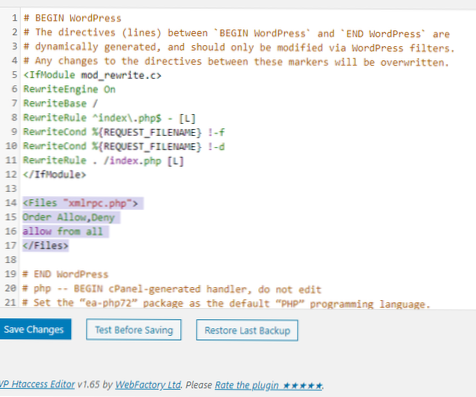This screenshot has width=476, height=397.
Task: Click the Rate the plugin stars link
Action: pyautogui.click(x=269, y=385)
